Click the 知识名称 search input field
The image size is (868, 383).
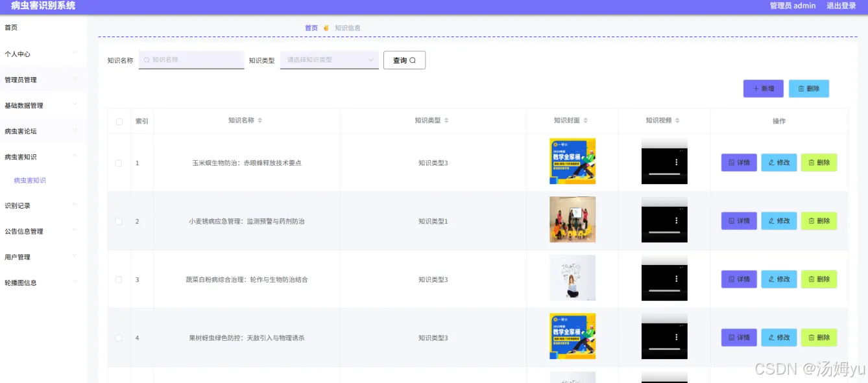point(191,60)
